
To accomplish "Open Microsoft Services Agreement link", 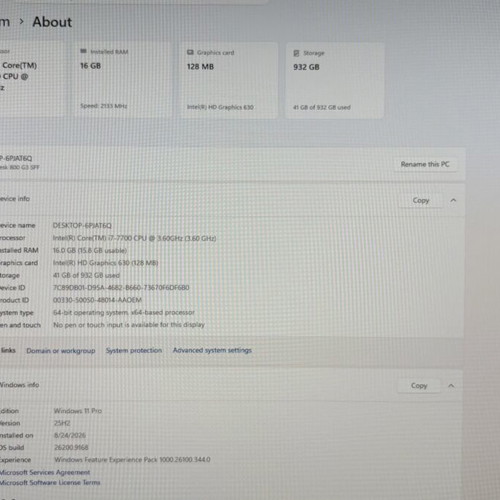I will pos(45,472).
